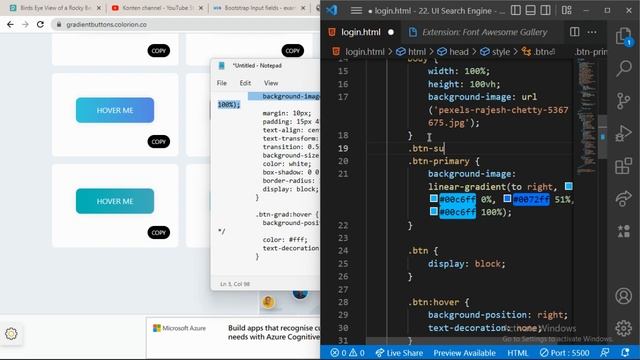
Task: Open the VS Code Explorer view
Action: pyautogui.click(x=623, y=36)
